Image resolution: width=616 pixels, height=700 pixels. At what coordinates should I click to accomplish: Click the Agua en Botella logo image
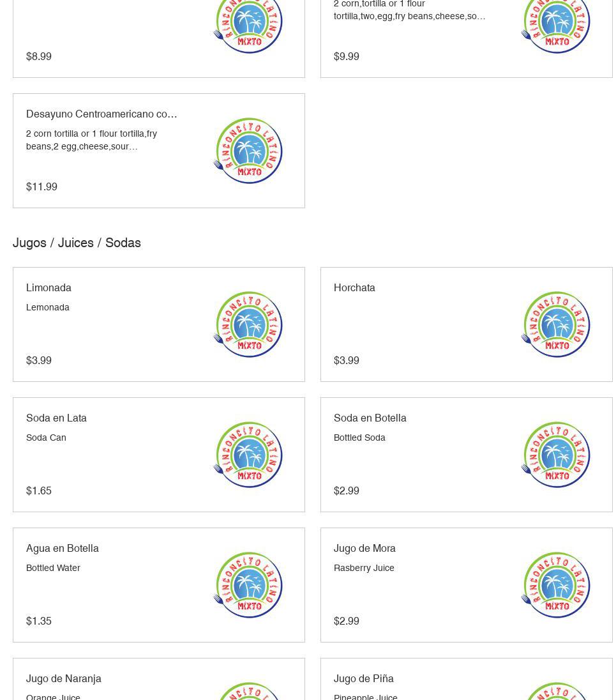click(x=248, y=585)
